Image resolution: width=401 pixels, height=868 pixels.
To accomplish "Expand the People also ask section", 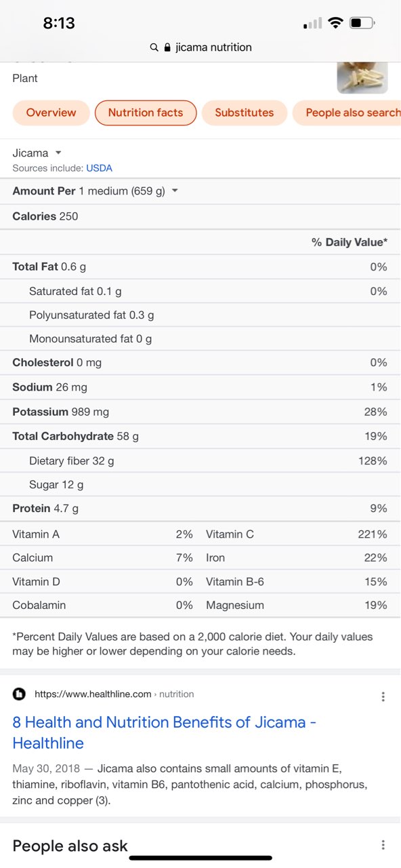I will 70,846.
